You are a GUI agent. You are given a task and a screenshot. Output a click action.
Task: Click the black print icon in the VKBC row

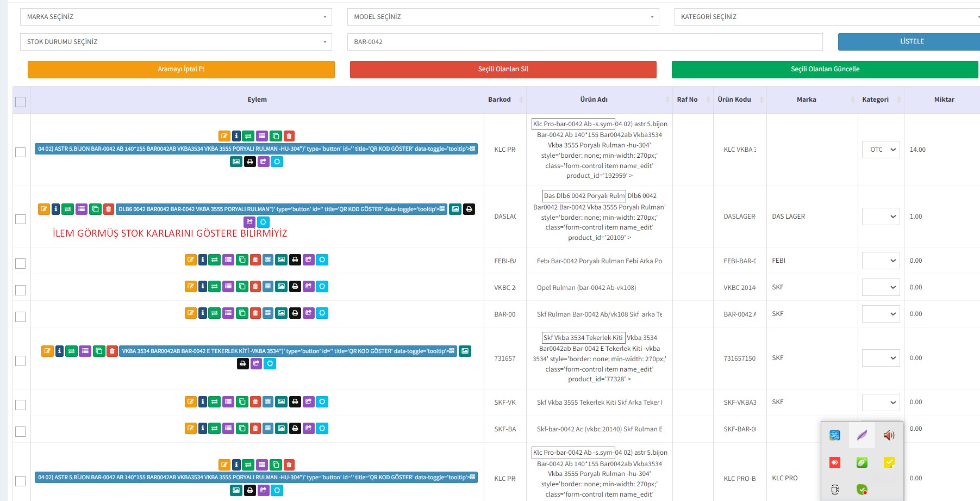tap(295, 286)
